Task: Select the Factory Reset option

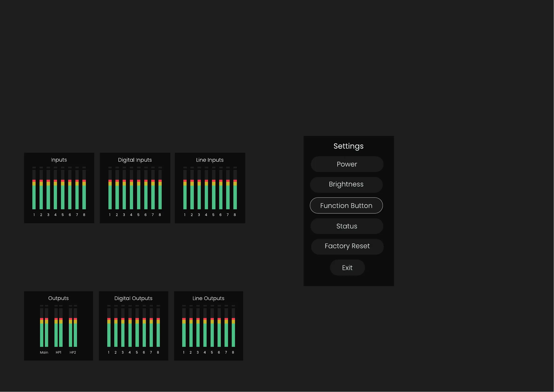Action: click(347, 247)
